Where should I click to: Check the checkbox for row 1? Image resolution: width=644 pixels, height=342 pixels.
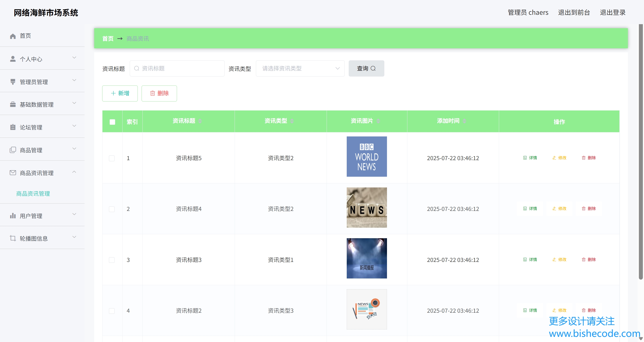[112, 158]
